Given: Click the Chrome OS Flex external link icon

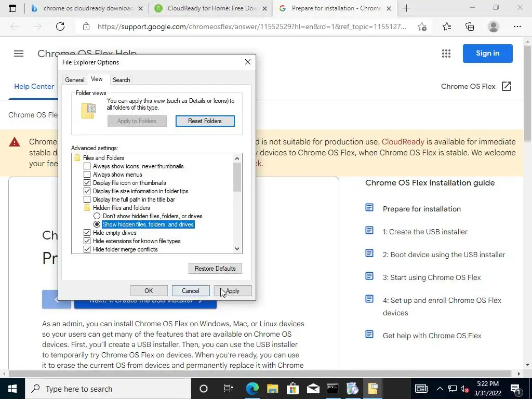Looking at the screenshot, I should point(506,86).
